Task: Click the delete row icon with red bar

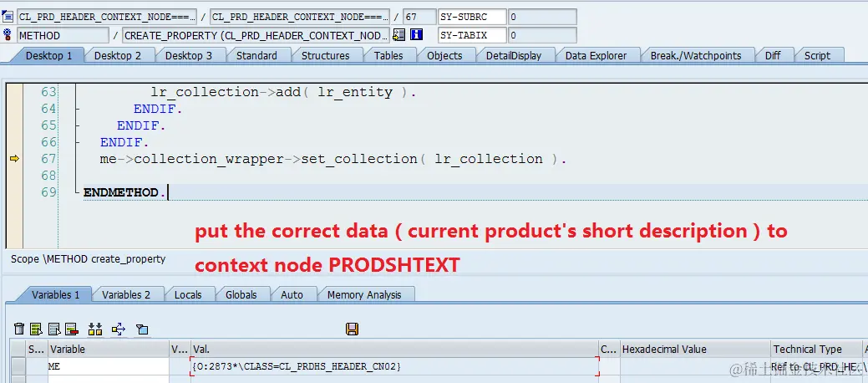Action: point(71,329)
